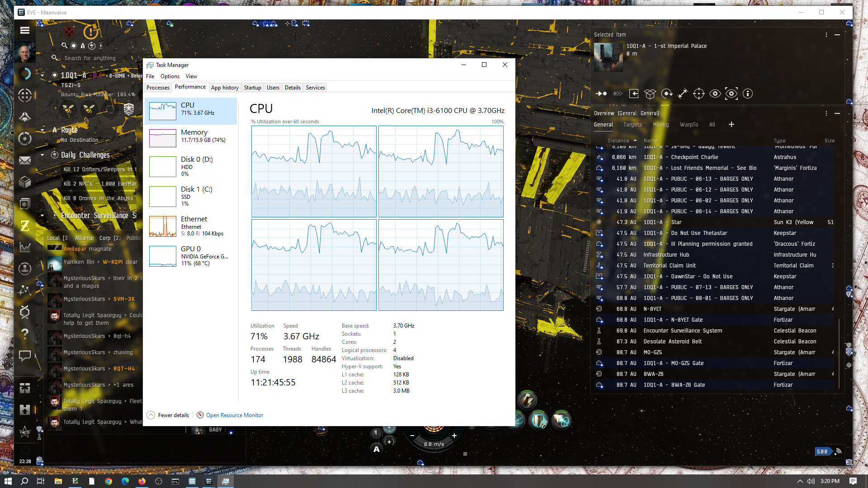Open the yellow Z icon in Neocom

point(25,225)
